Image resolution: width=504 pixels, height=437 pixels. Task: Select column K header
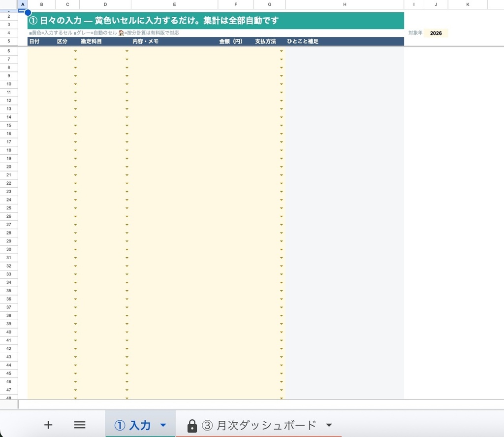coord(468,4)
